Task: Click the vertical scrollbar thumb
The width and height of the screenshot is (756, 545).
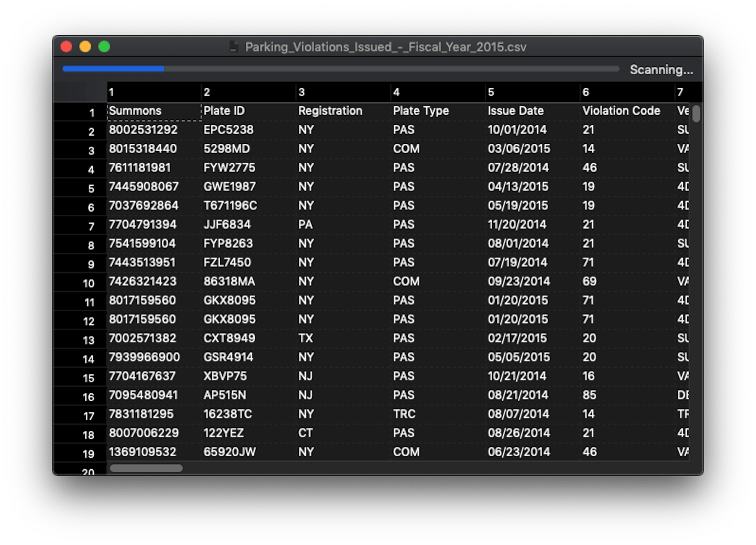Action: (696, 114)
